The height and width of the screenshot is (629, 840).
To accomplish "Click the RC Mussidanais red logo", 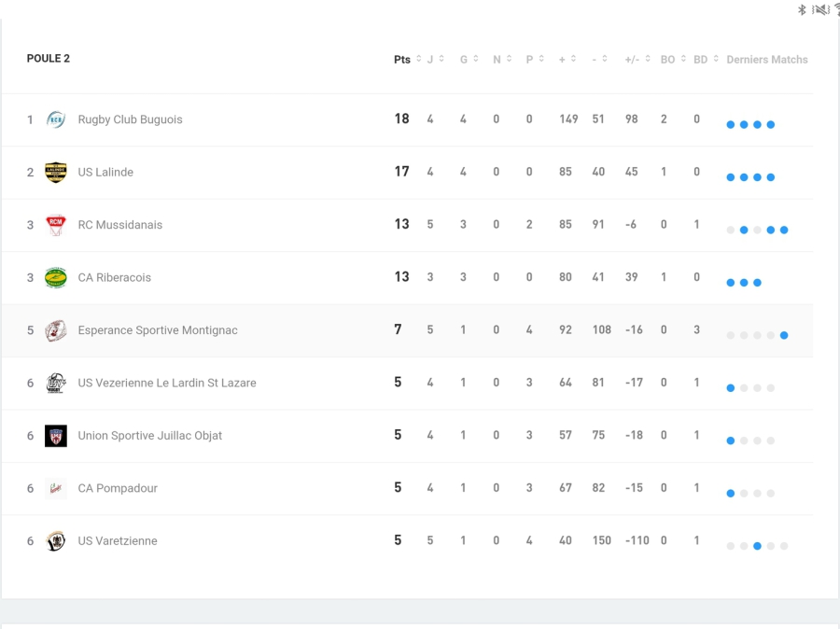I will (56, 225).
